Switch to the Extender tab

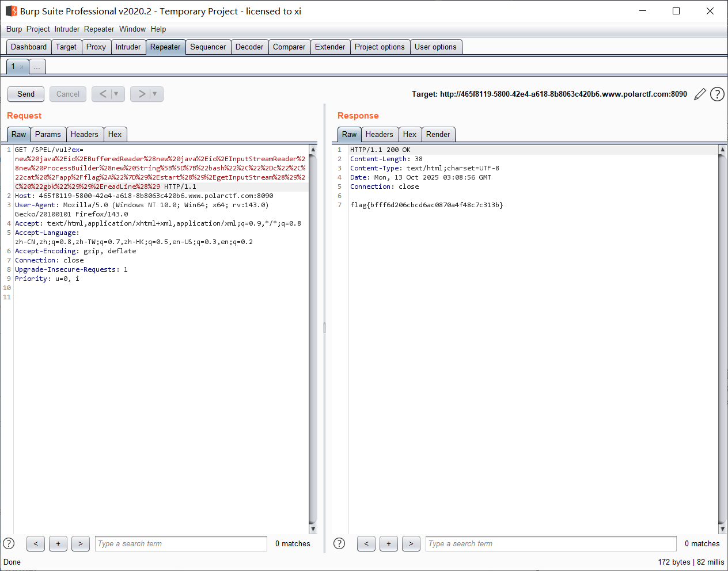point(330,47)
